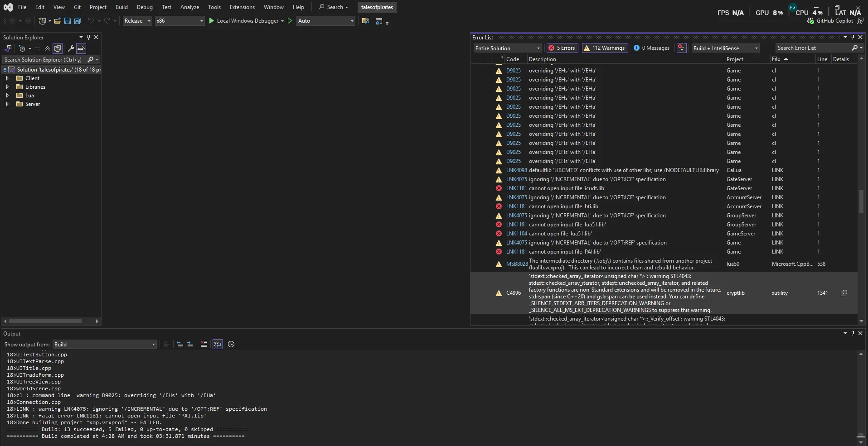Screen dimensions: 868x446
Task: Toggle the 5 Errors filter
Action: 562,48
